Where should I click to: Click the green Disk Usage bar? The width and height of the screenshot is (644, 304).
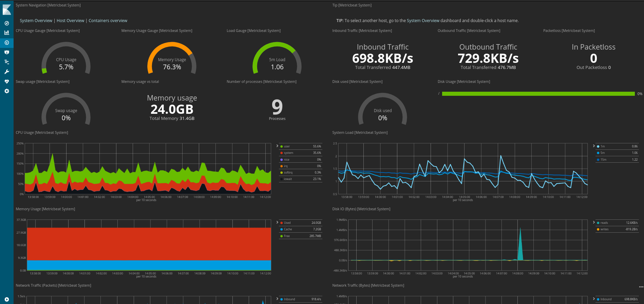538,94
